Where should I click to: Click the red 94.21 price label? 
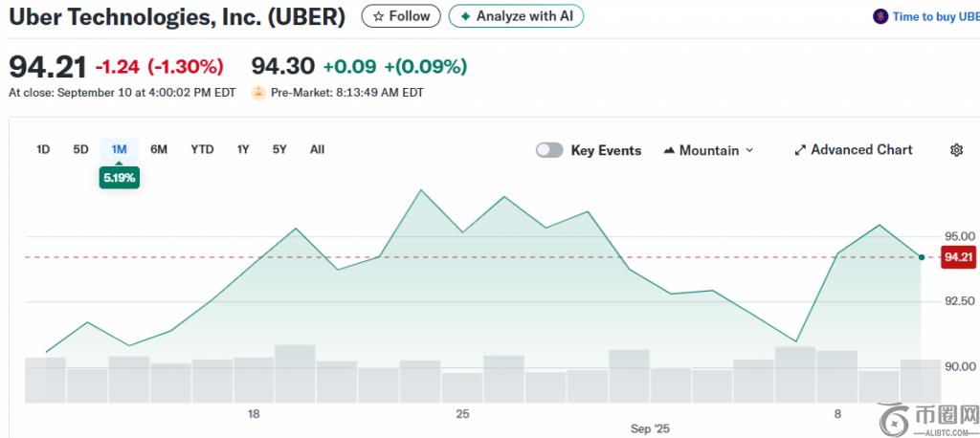[x=959, y=256]
